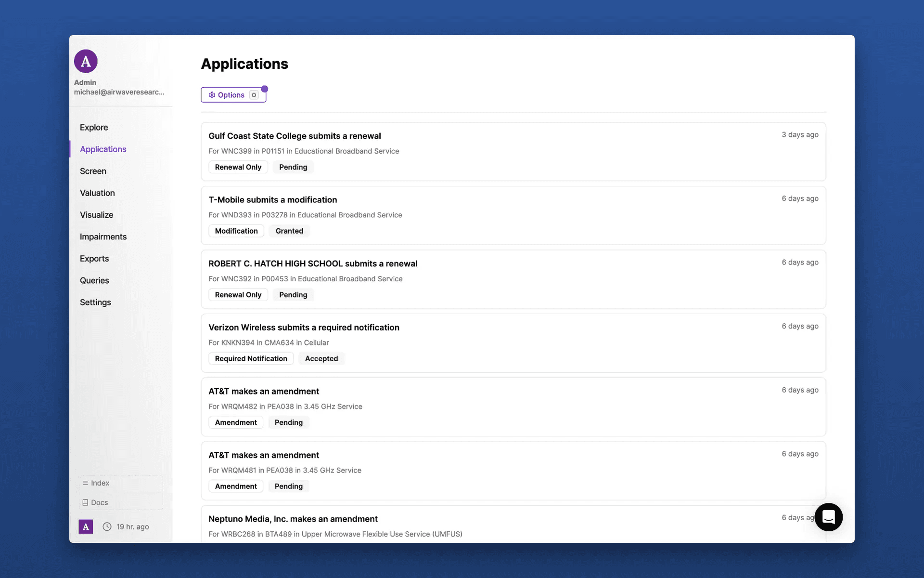924x578 pixels.
Task: Click the Admin profile avatar at the top
Action: tap(86, 61)
